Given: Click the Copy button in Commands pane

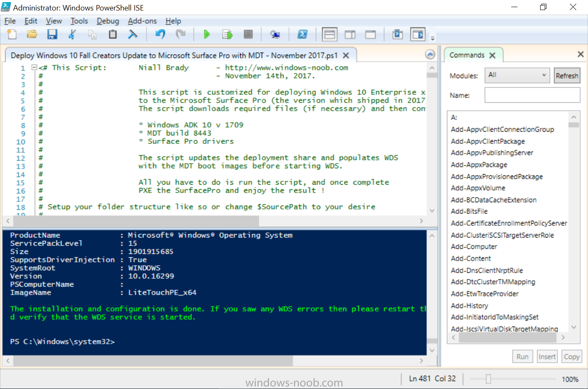Looking at the screenshot, I should click(x=572, y=357).
